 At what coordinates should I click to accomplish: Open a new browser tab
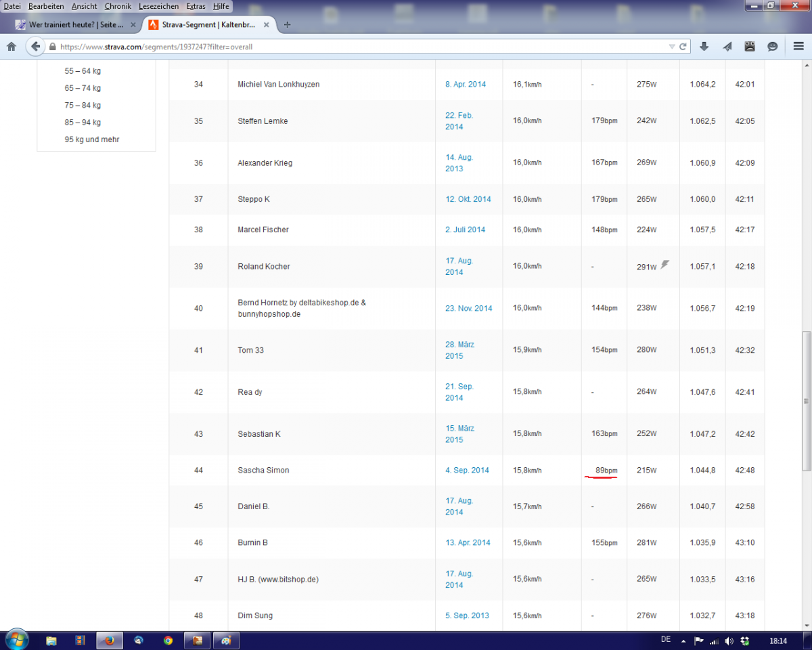(x=288, y=25)
